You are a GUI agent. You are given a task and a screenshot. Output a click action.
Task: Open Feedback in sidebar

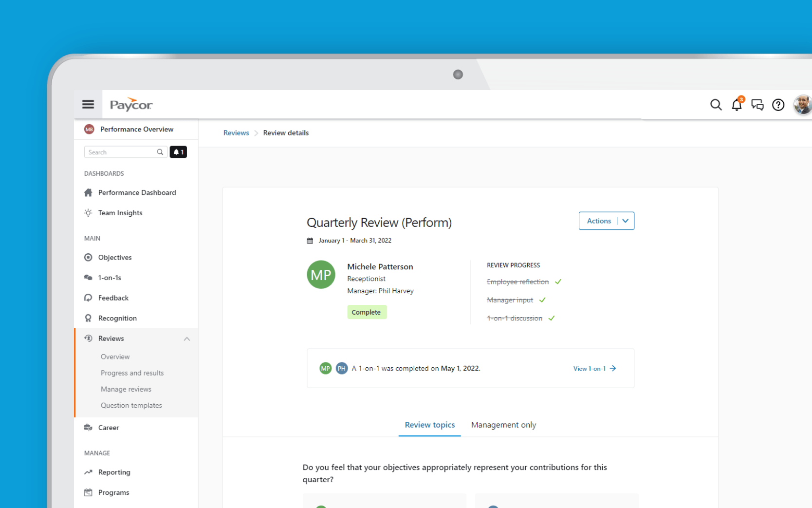pos(113,298)
